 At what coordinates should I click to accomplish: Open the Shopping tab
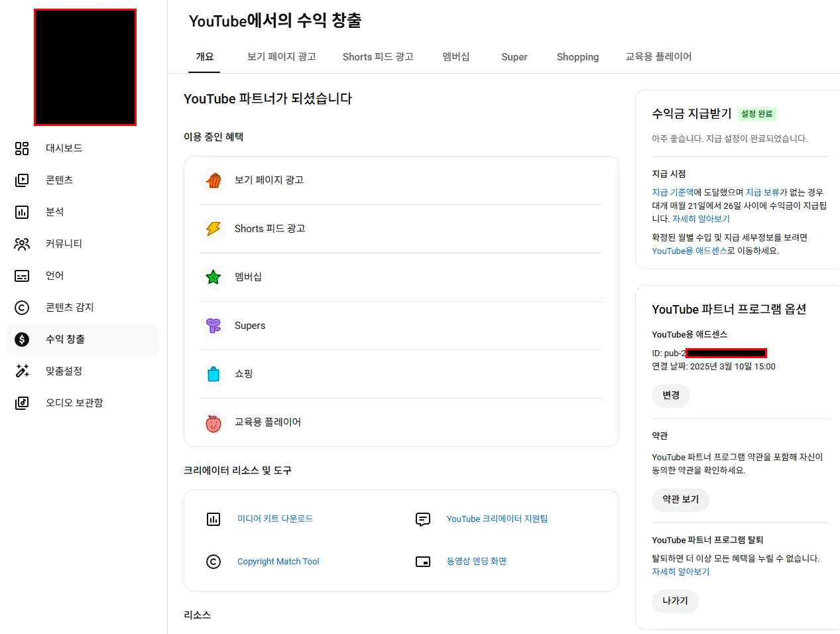[577, 56]
